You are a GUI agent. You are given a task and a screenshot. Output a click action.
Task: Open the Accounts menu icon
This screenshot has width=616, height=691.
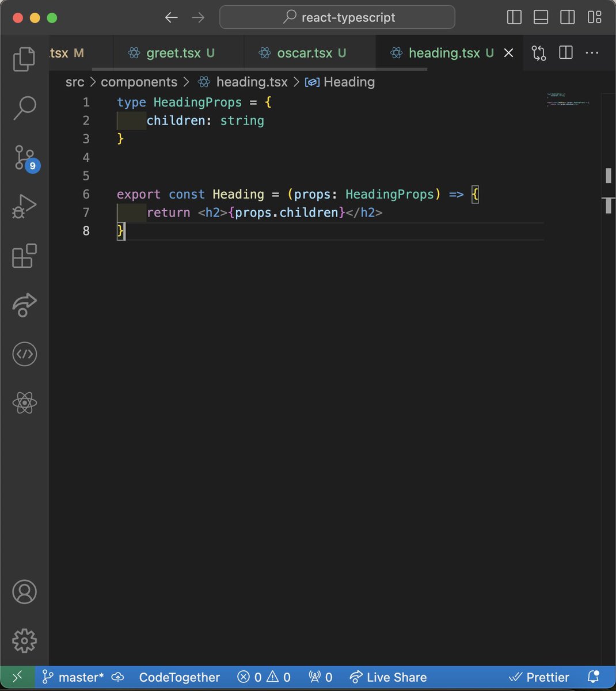[24, 592]
